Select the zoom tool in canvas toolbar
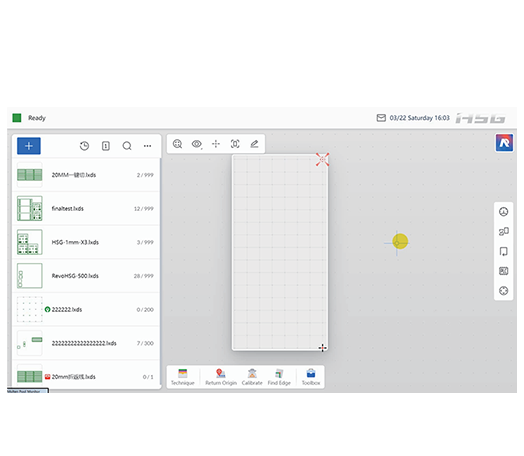This screenshot has height=456, width=524. click(x=177, y=144)
